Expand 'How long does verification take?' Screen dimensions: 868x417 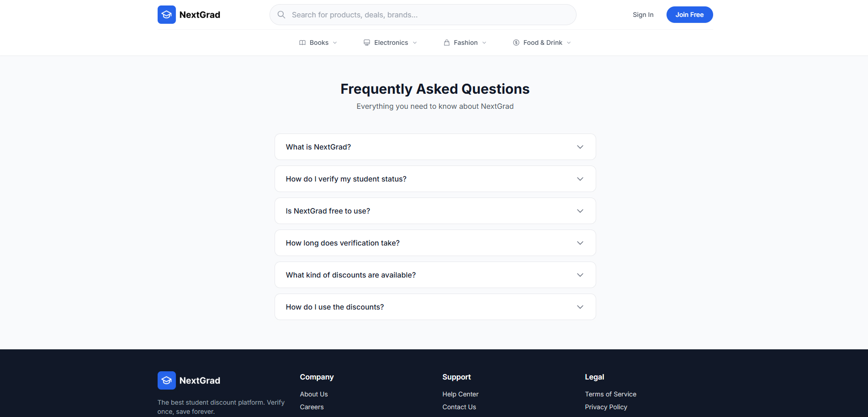click(x=434, y=243)
